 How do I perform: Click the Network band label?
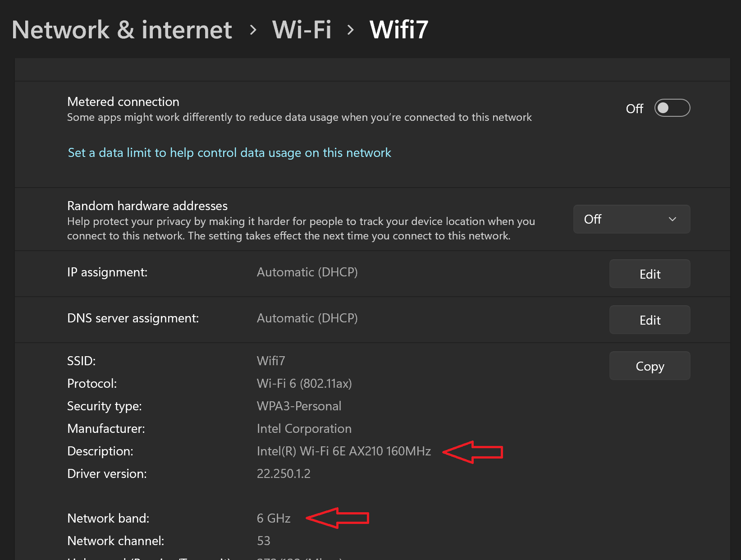[108, 518]
